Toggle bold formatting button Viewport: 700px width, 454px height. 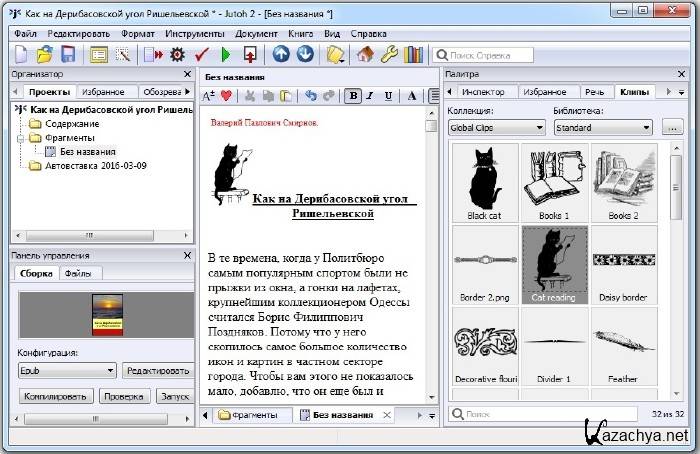[352, 96]
